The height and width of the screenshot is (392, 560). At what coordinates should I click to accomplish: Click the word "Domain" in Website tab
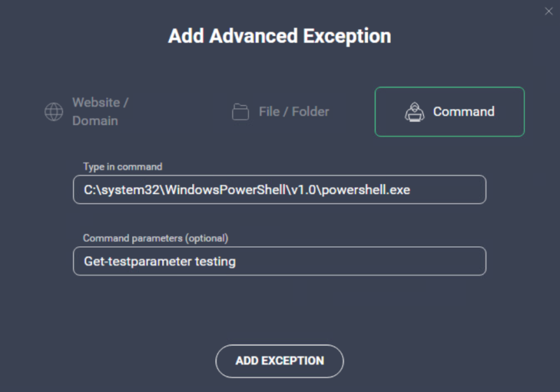[x=95, y=121]
